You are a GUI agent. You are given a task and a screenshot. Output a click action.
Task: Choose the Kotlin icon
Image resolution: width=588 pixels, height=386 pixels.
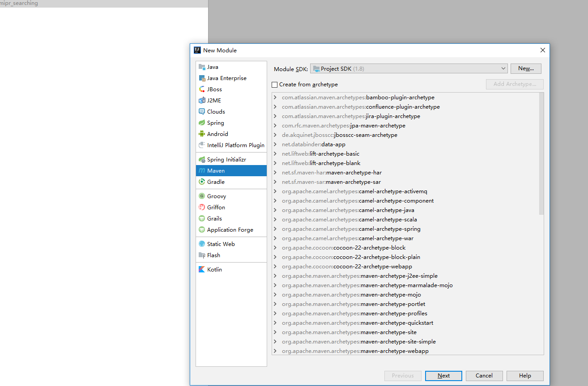click(x=202, y=270)
